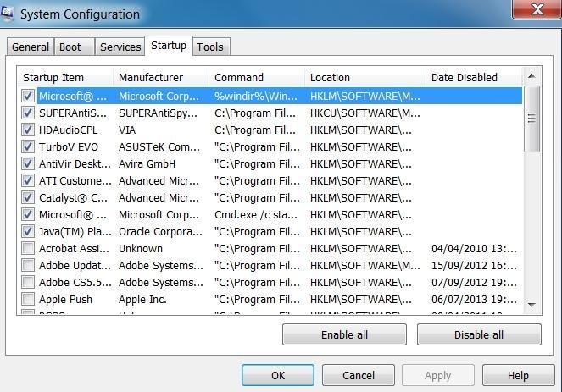Image resolution: width=562 pixels, height=392 pixels.
Task: Click the Unknown manufacturer cell
Action: (141, 248)
